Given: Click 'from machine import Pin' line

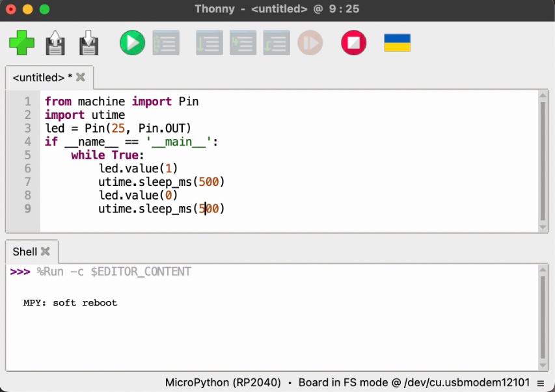Looking at the screenshot, I should click(x=122, y=101).
